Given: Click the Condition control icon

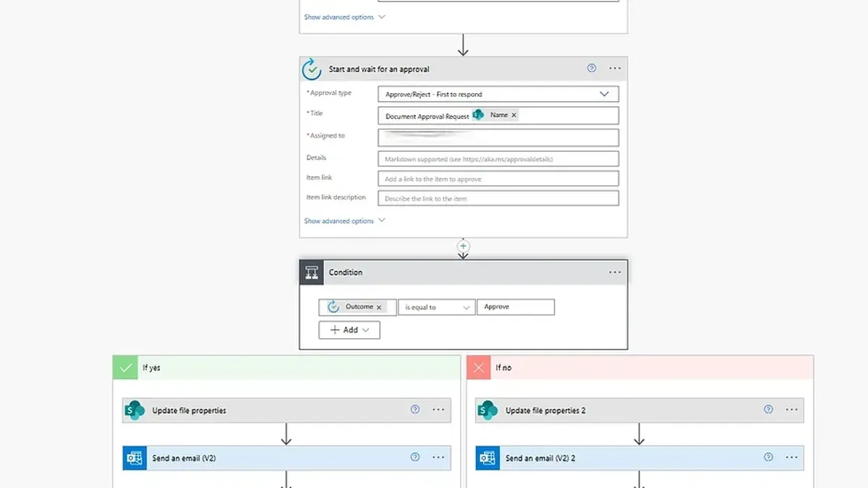Looking at the screenshot, I should pyautogui.click(x=312, y=273).
